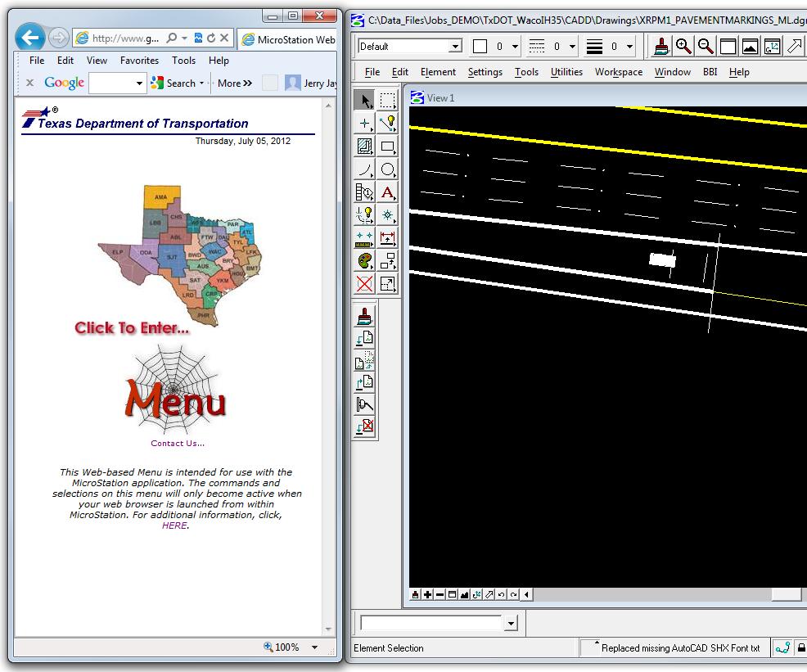Viewport: 807px width, 672px height.
Task: Click the minus Zoom Out button under View 1
Action: point(440,595)
